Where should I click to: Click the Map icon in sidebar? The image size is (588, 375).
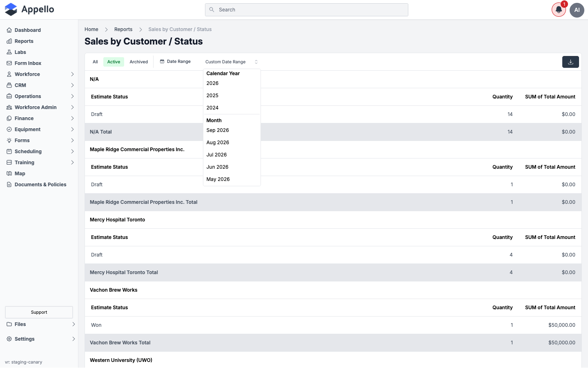pos(9,174)
